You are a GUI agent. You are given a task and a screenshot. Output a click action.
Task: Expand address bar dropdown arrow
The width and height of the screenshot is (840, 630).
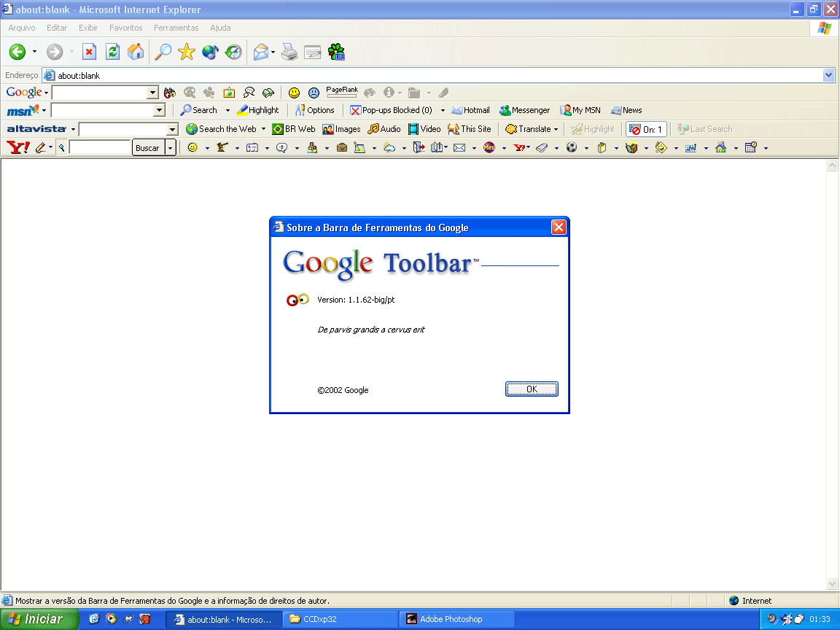tap(829, 75)
